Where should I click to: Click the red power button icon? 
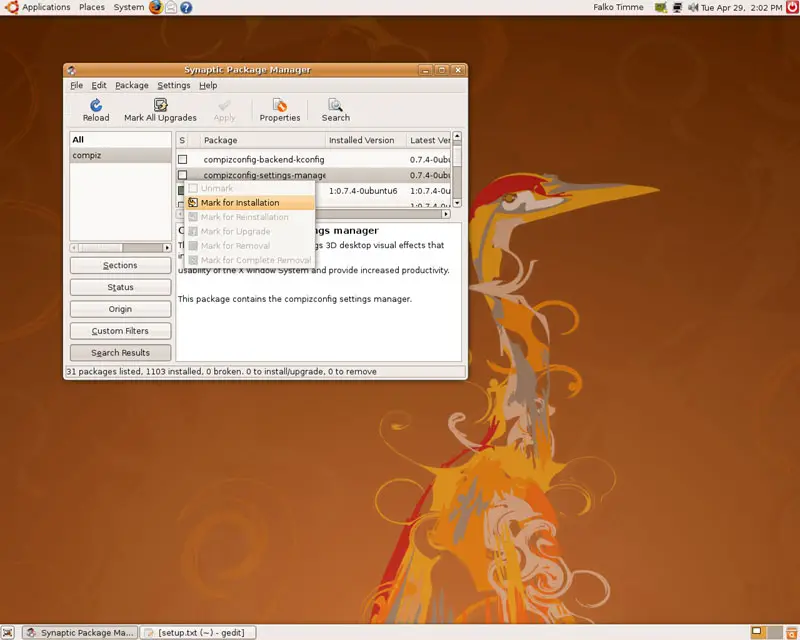click(792, 7)
